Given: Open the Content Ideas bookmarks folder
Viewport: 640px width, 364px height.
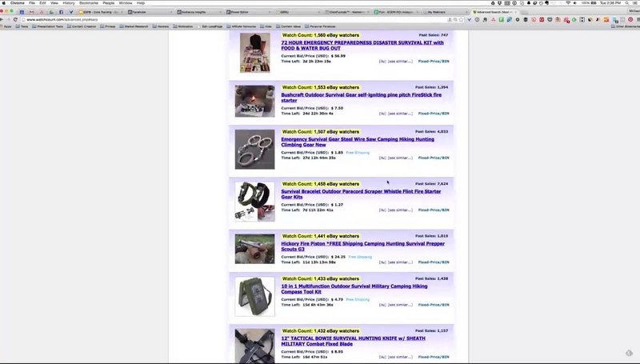Looking at the screenshot, I should pyautogui.click(x=288, y=26).
